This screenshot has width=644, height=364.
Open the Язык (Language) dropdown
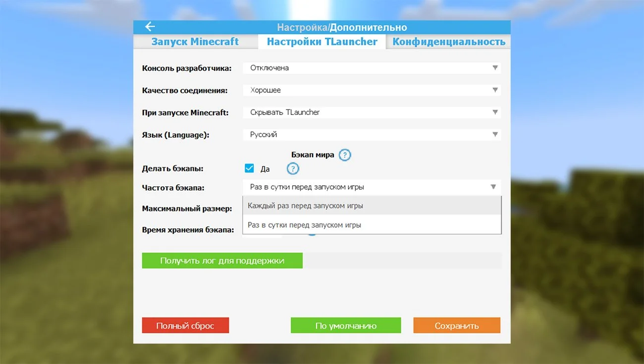[x=372, y=135]
